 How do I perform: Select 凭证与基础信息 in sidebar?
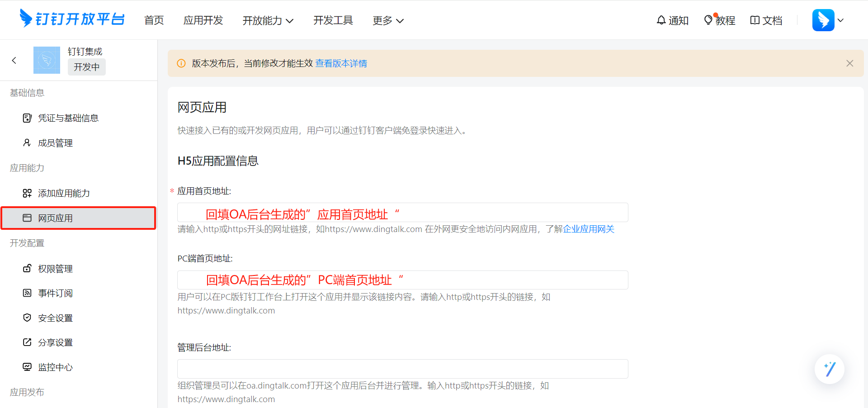(68, 118)
